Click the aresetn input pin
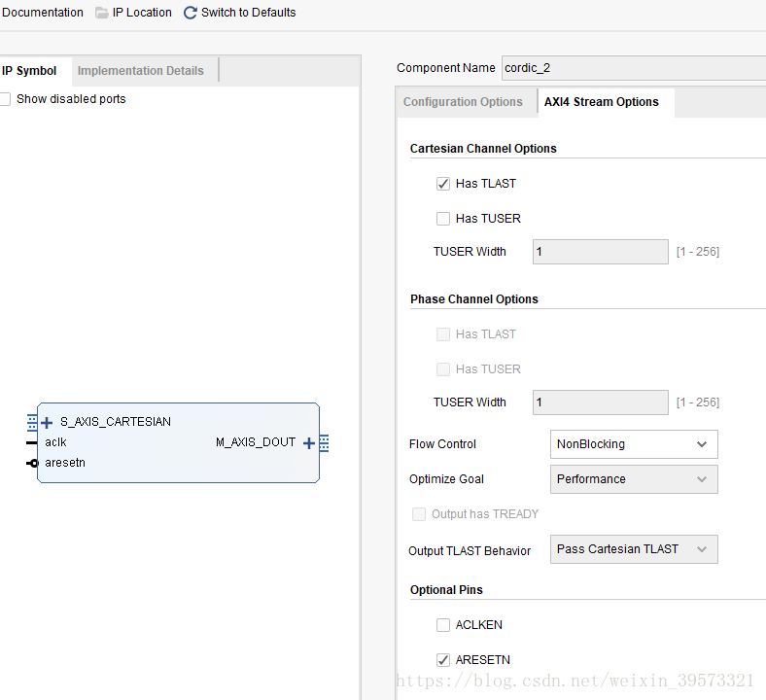Viewport: 766px width, 700px height. pos(32,463)
